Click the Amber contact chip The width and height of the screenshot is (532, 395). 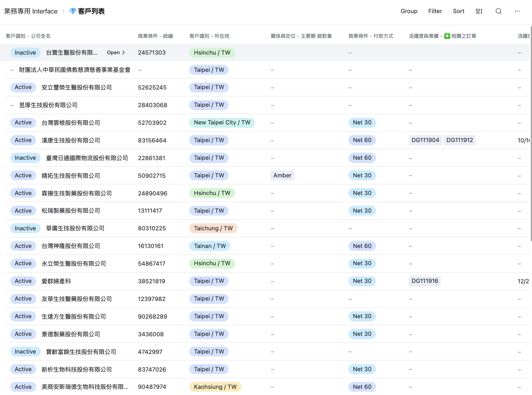282,175
